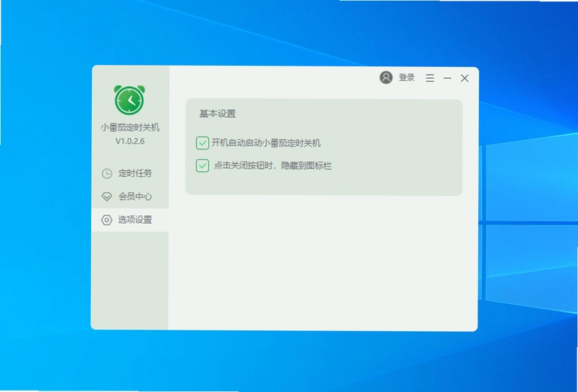Click the 基本设置 section heading
This screenshot has width=578, height=392.
point(217,113)
